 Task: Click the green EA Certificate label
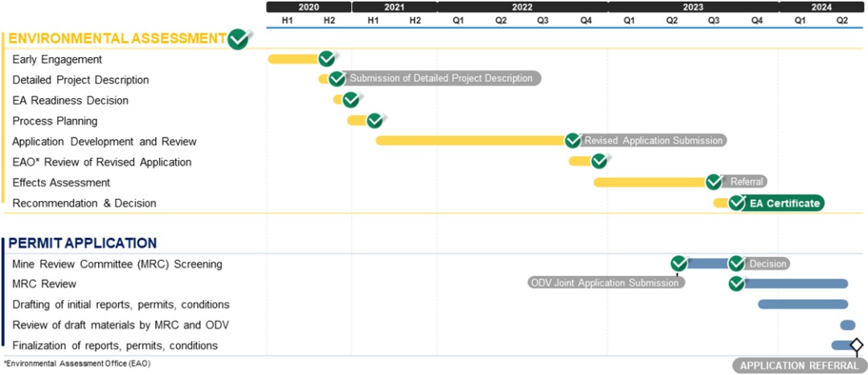784,204
